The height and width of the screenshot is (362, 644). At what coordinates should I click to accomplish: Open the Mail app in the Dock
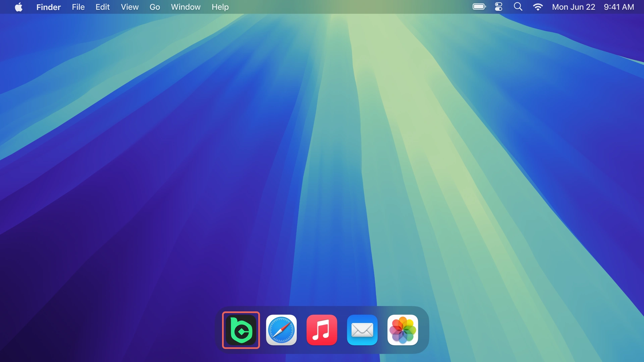[x=362, y=330]
